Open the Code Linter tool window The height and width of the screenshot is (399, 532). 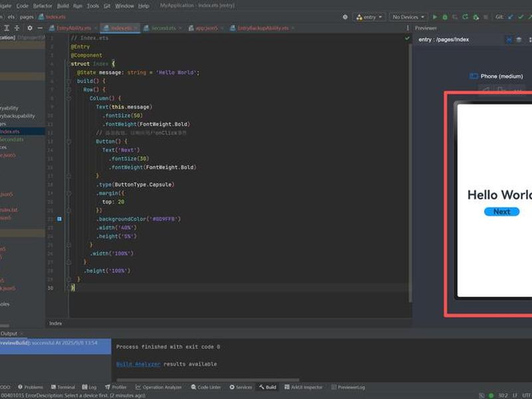click(206, 387)
